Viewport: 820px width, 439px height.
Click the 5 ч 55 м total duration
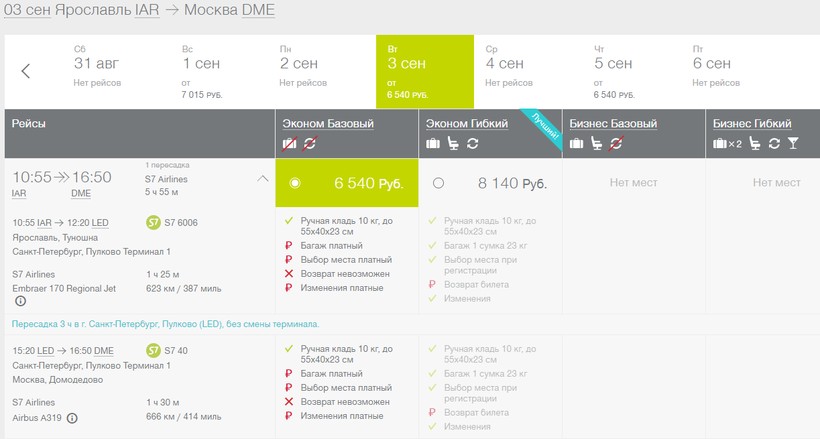[x=162, y=192]
